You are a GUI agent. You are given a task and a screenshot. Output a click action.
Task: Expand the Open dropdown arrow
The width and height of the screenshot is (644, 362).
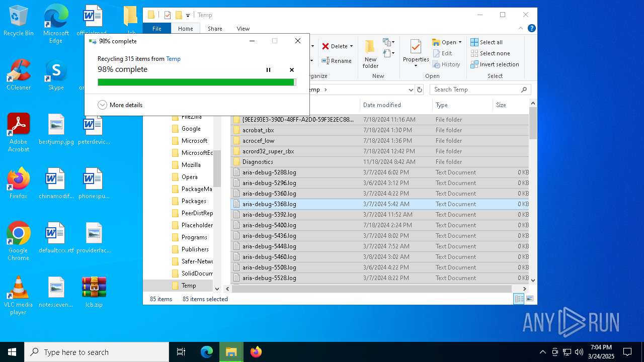pyautogui.click(x=460, y=42)
